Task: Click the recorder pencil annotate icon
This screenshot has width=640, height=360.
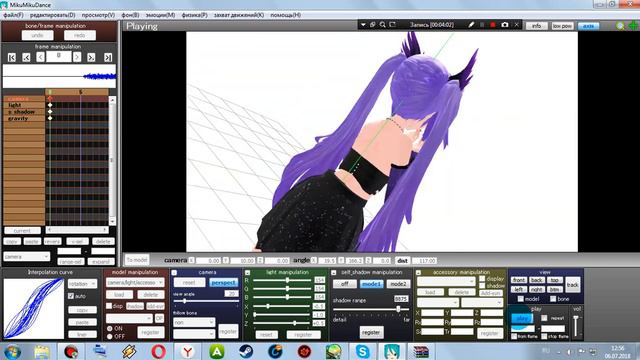Action: point(471,25)
